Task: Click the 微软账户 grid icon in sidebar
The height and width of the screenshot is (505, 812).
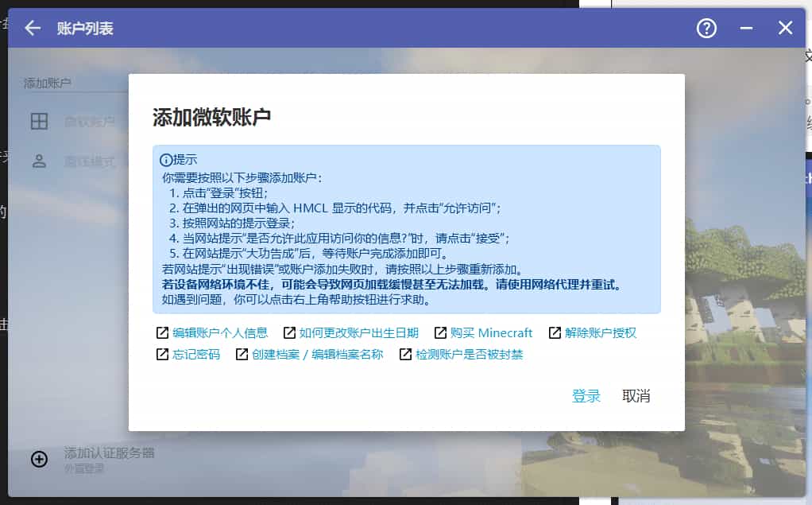Action: tap(39, 122)
